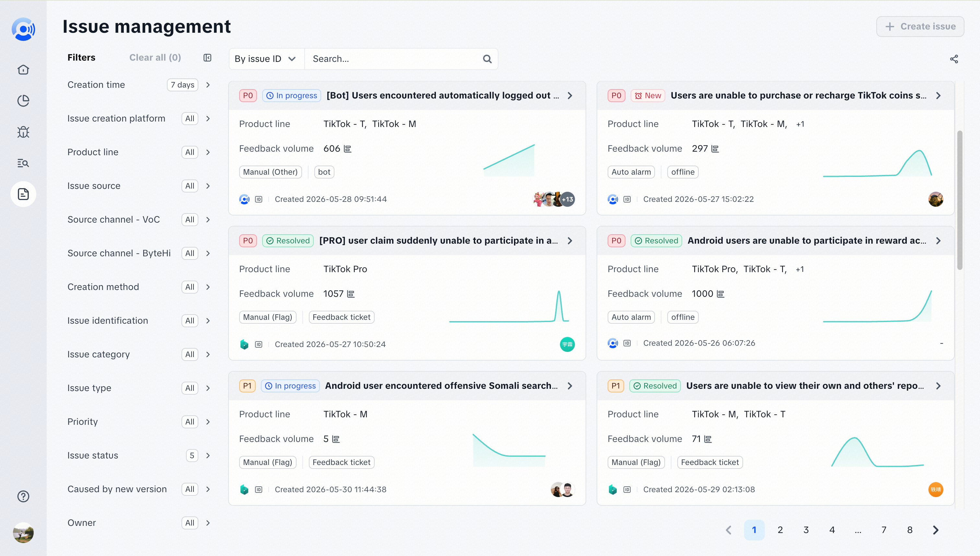Click Clear all (0) filters link
Viewport: 980px width, 556px height.
[155, 58]
